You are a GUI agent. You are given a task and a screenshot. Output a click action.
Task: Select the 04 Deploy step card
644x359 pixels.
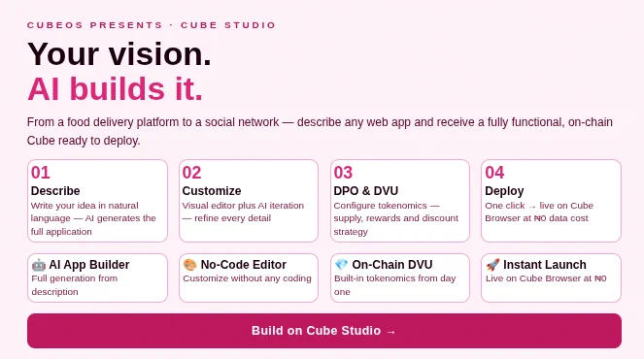(551, 201)
